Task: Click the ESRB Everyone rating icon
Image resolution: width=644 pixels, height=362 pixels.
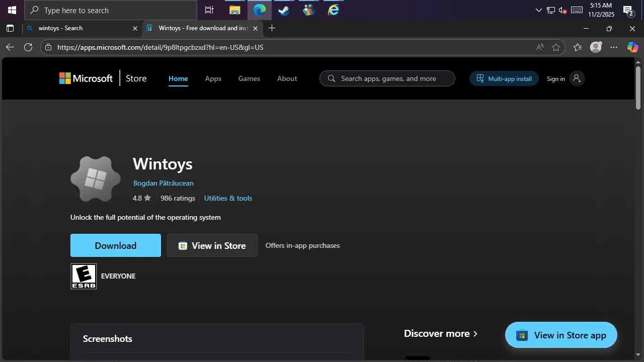Action: pyautogui.click(x=84, y=276)
